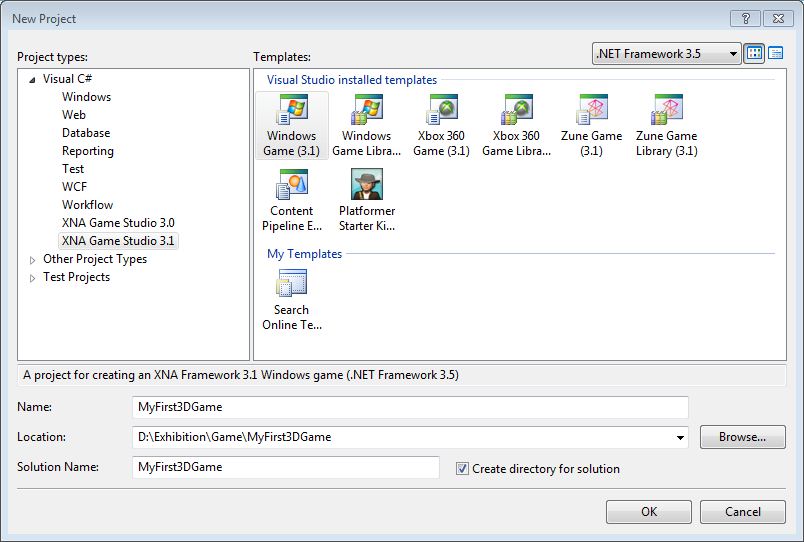Screen dimensions: 804x542
Task: Select the Reporting project type
Action: pos(88,151)
